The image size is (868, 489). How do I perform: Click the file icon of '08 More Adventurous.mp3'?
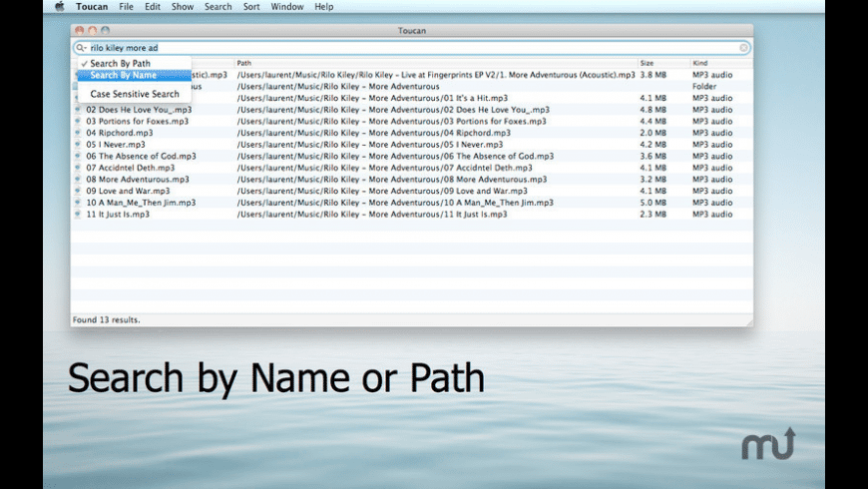click(x=78, y=180)
